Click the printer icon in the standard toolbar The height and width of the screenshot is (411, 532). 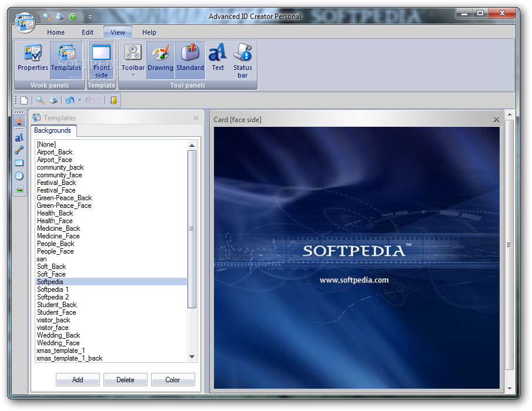pyautogui.click(x=53, y=100)
